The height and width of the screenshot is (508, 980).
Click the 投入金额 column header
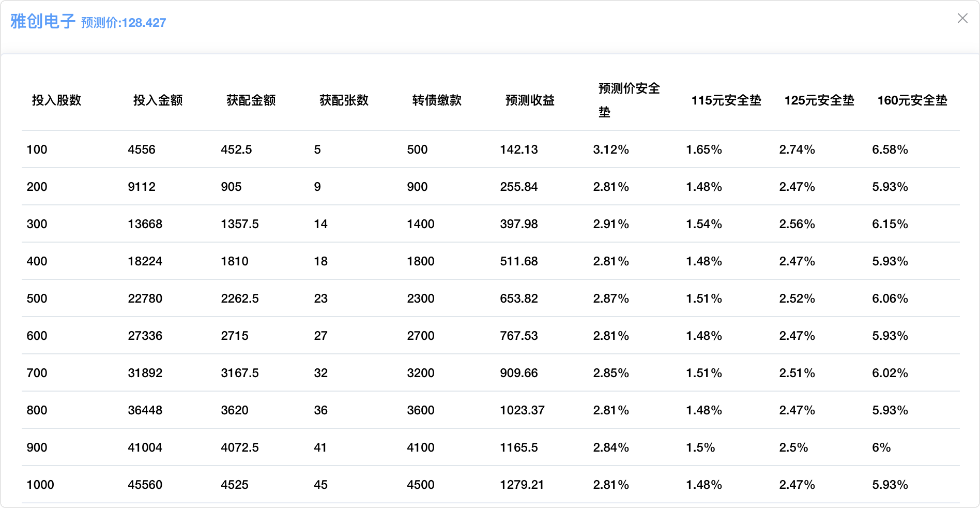coord(158,100)
